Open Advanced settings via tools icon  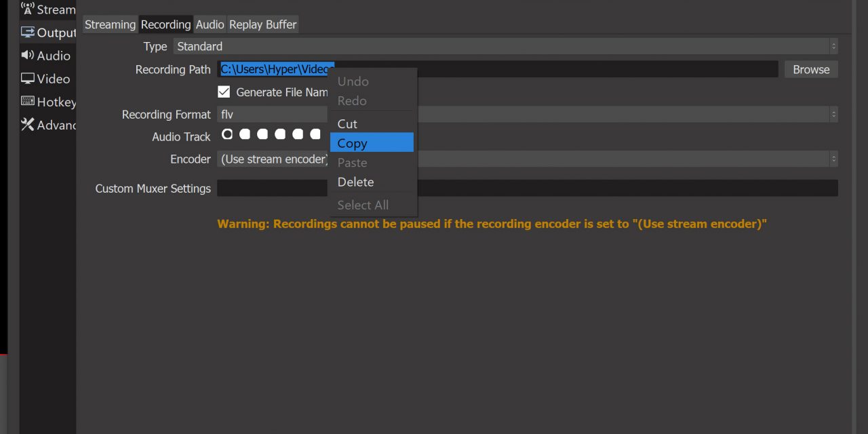click(x=28, y=125)
